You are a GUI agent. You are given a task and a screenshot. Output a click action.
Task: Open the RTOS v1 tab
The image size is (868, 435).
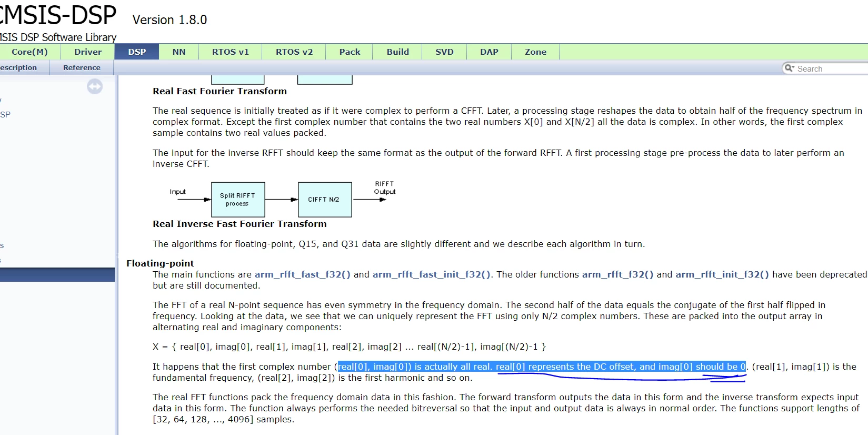coord(231,52)
